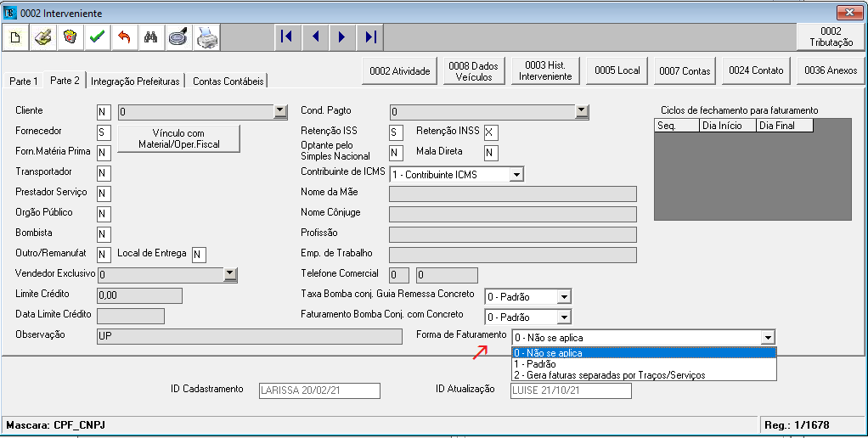Screen dimensions: 868x438
Task: Toggle the Retenção ISS flag box
Action: 396,132
